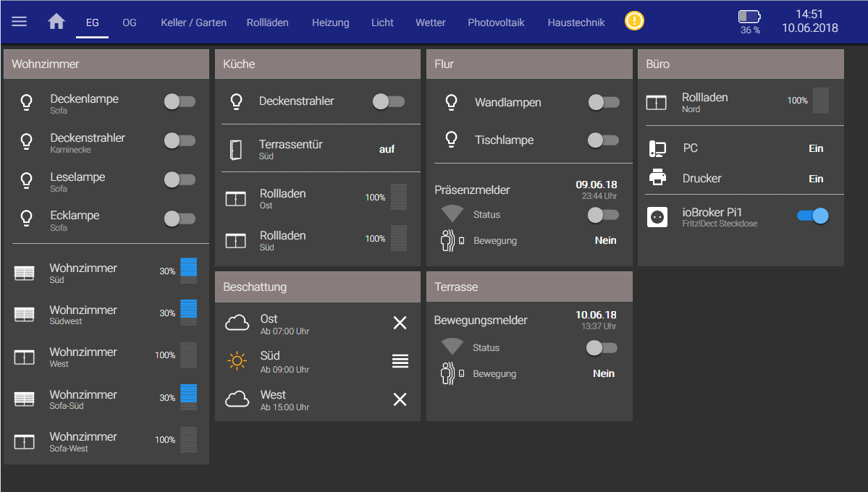Click the Beschattung Ost X icon
The width and height of the screenshot is (868, 492).
point(400,323)
